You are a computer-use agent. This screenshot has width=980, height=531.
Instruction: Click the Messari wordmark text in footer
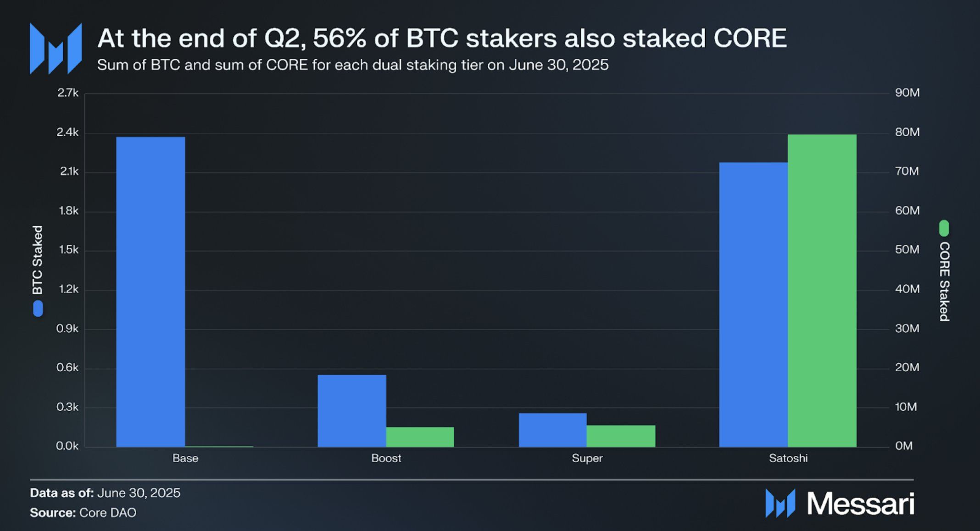(860, 503)
